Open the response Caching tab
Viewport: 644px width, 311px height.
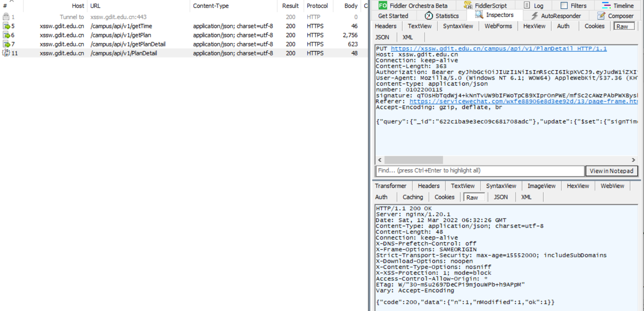point(413,197)
